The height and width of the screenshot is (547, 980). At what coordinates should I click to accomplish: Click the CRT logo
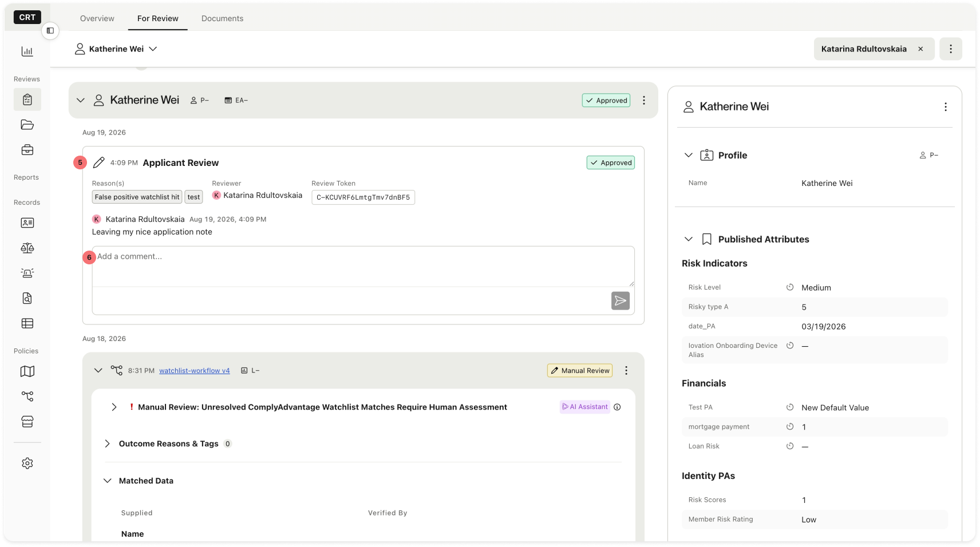tap(27, 17)
